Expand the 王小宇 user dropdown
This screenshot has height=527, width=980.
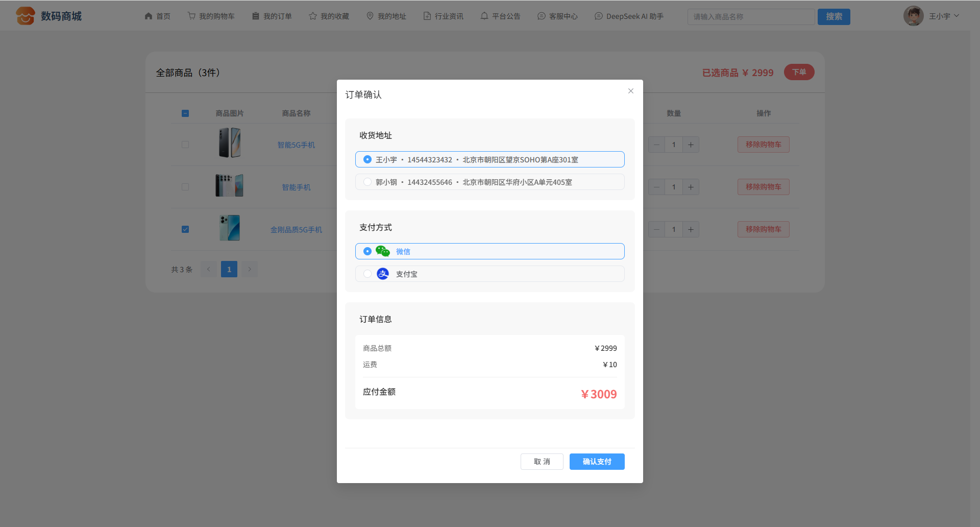[944, 16]
